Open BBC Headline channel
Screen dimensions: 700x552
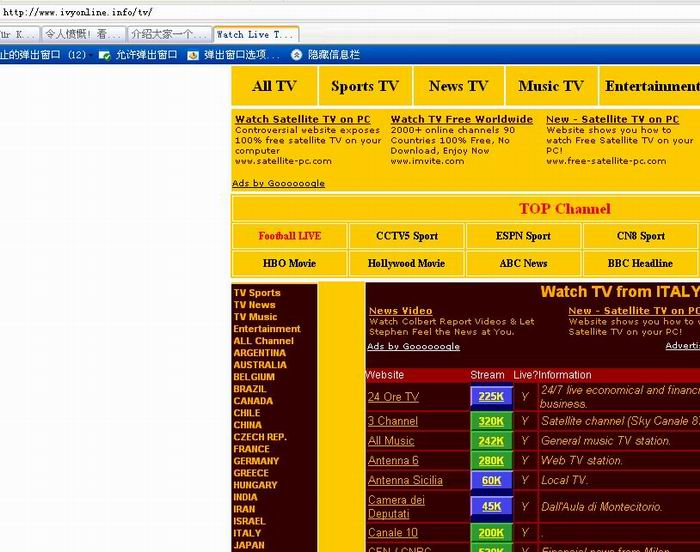pyautogui.click(x=641, y=263)
